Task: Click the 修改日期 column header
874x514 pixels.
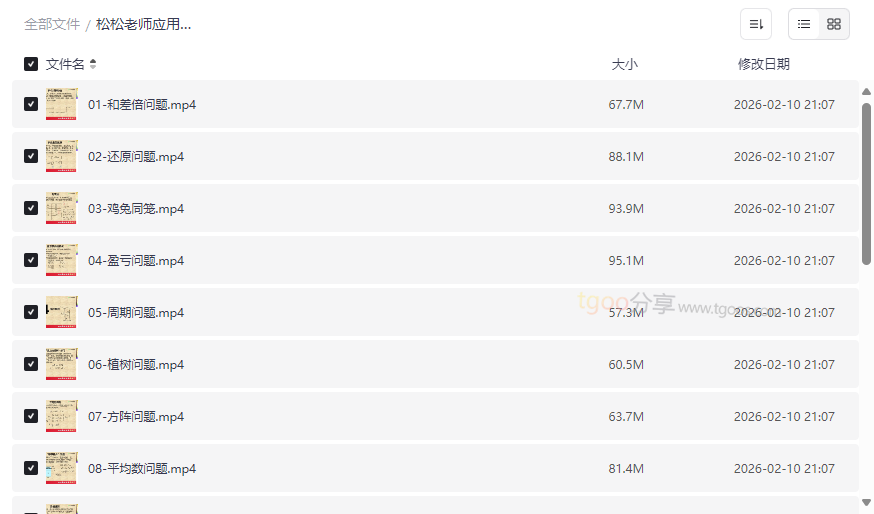Action: pos(763,64)
